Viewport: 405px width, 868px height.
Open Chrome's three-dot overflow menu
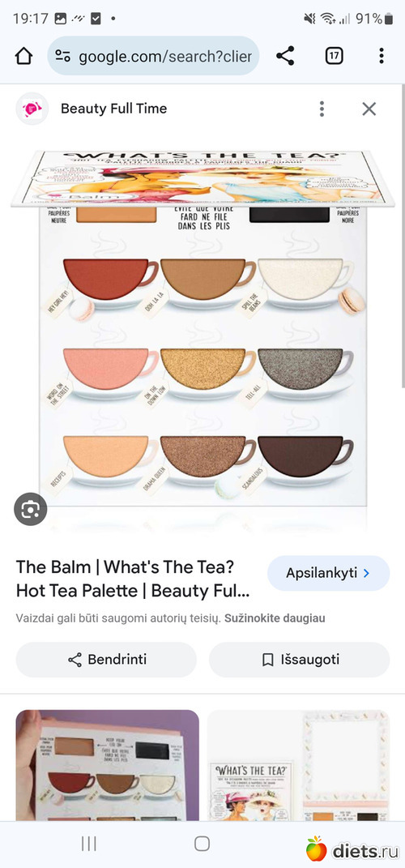click(382, 56)
